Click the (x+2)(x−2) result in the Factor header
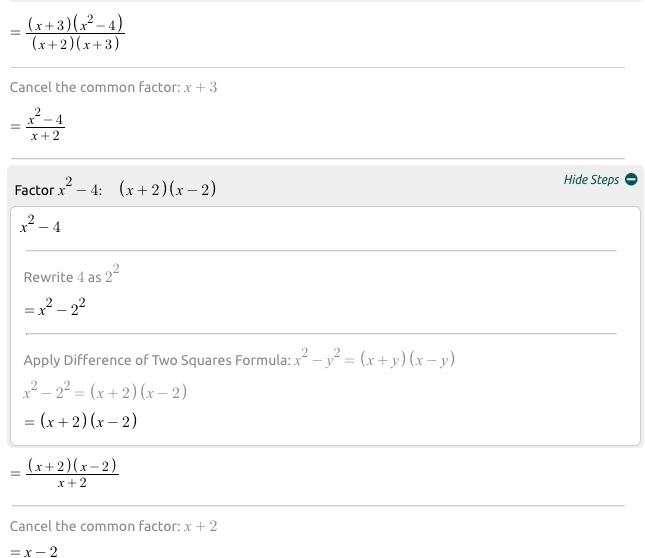Image resolution: width=645 pixels, height=558 pixels. click(167, 189)
